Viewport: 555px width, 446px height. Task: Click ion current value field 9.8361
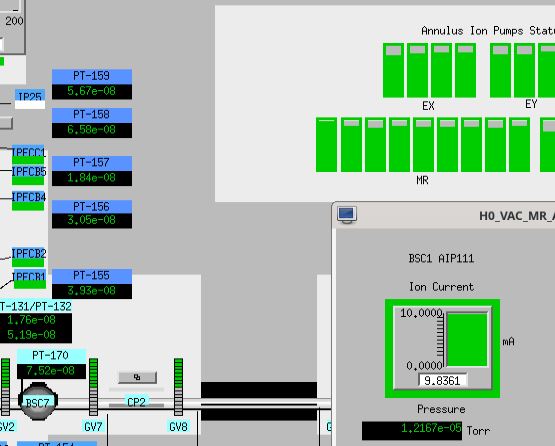point(442,381)
